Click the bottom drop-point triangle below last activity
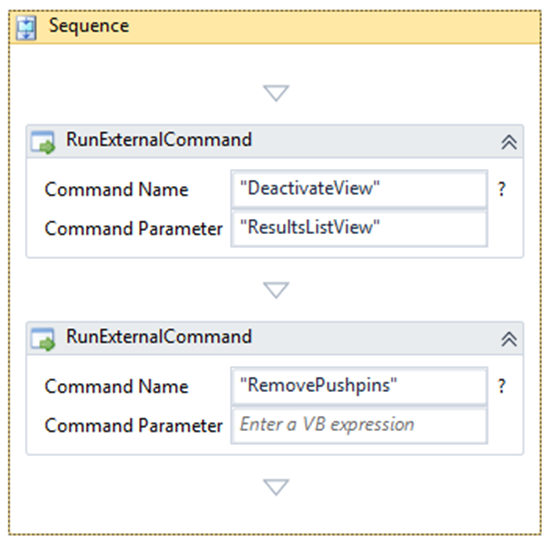The height and width of the screenshot is (541, 548). 276,487
